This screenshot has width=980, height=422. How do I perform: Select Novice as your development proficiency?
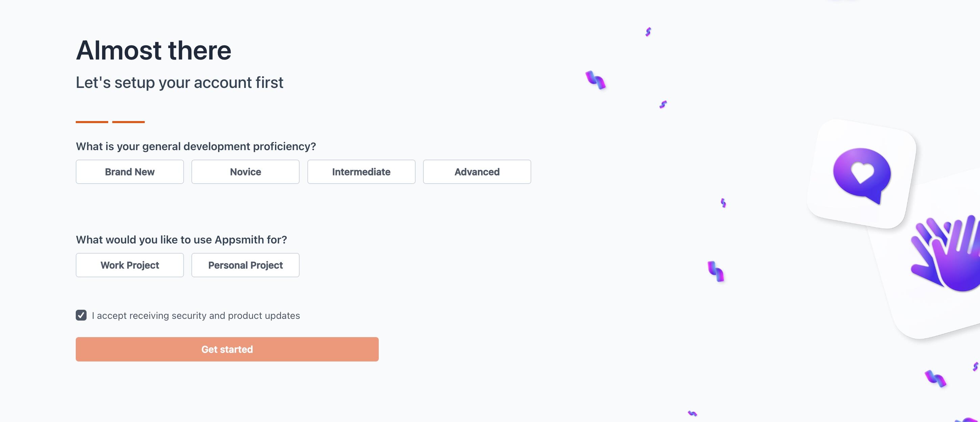click(x=246, y=172)
